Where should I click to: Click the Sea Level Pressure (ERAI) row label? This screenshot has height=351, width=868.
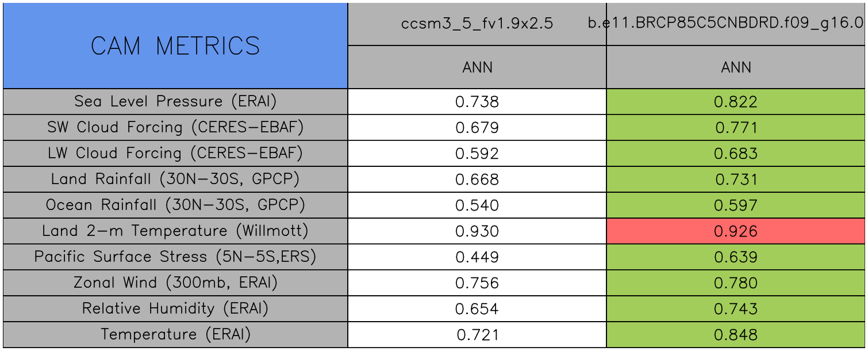(175, 101)
